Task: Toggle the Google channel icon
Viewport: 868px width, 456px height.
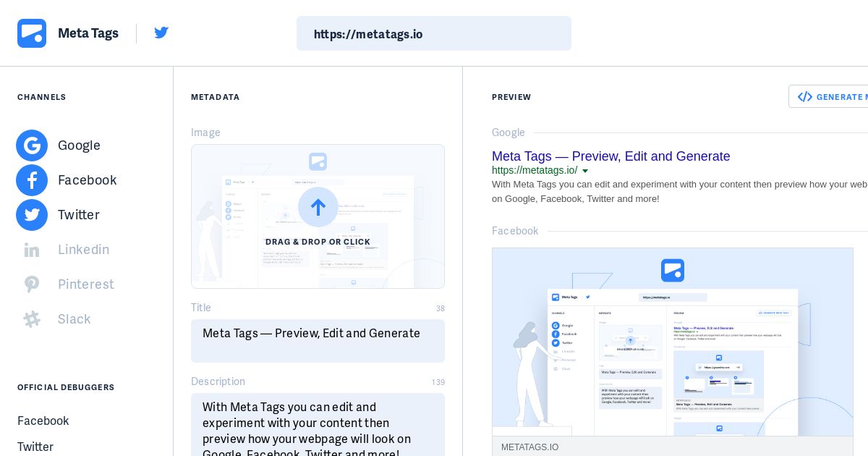Action: pyautogui.click(x=32, y=145)
